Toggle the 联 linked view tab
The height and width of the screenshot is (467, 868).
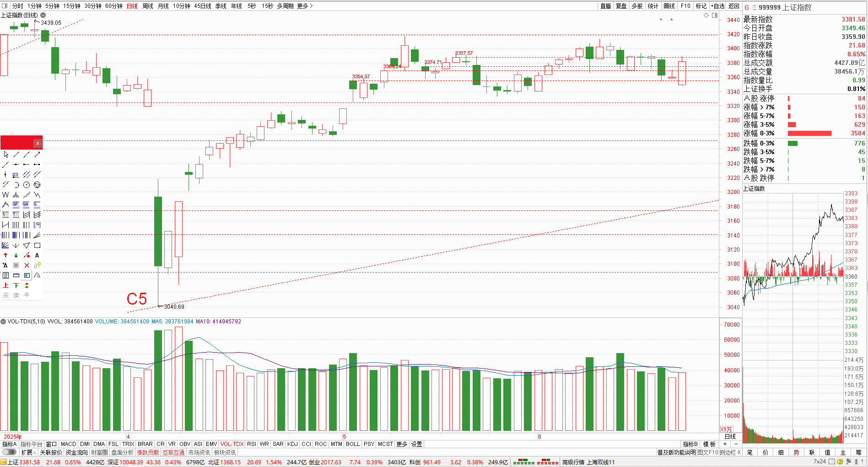click(x=812, y=452)
